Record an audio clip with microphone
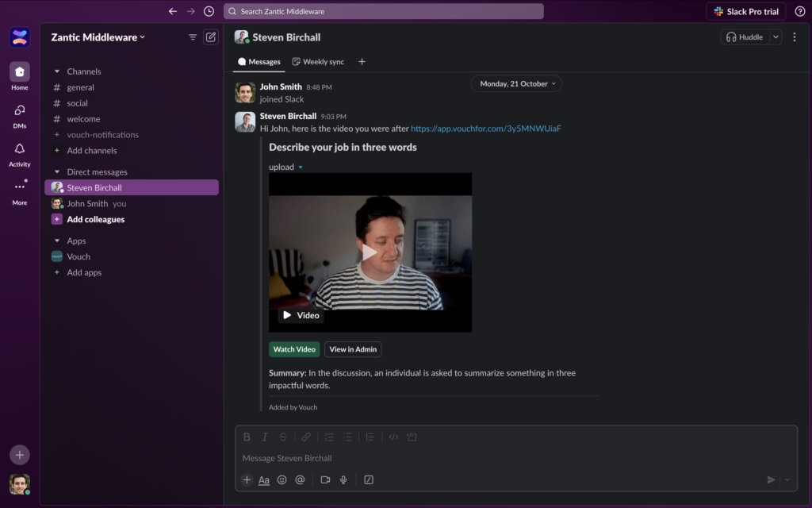Image resolution: width=812 pixels, height=508 pixels. 343,480
